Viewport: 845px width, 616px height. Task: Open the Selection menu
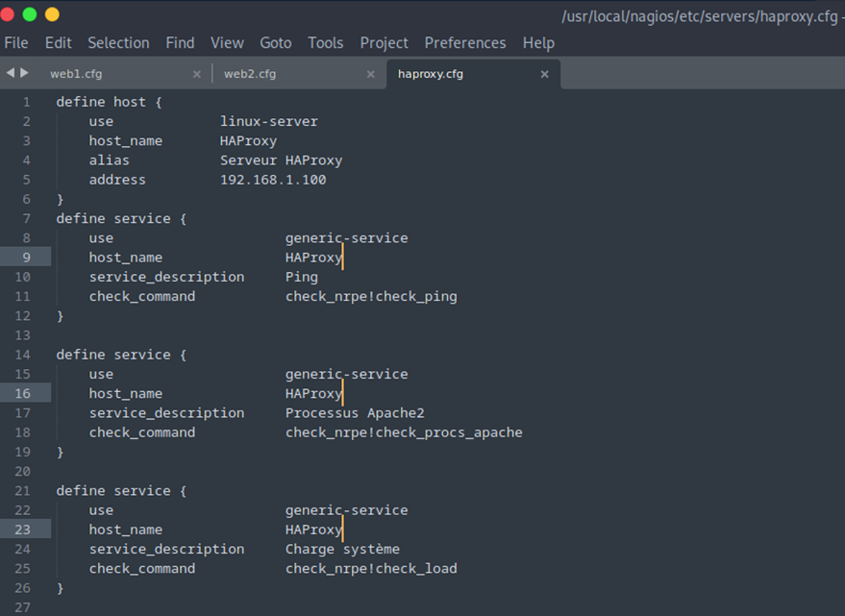118,43
